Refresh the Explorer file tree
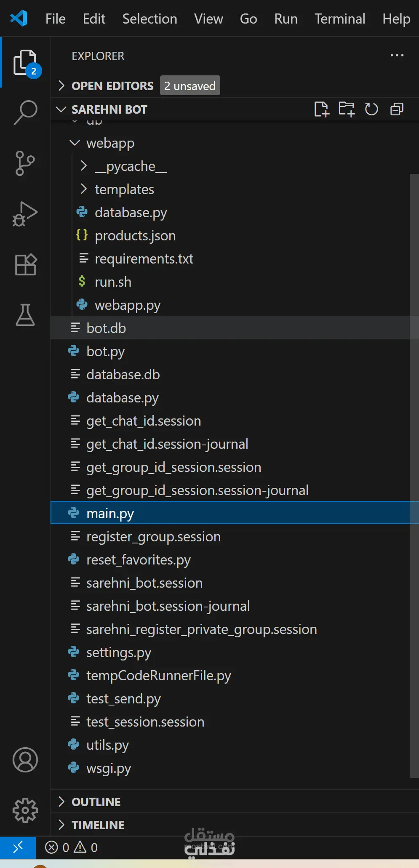419x868 pixels. click(x=371, y=109)
